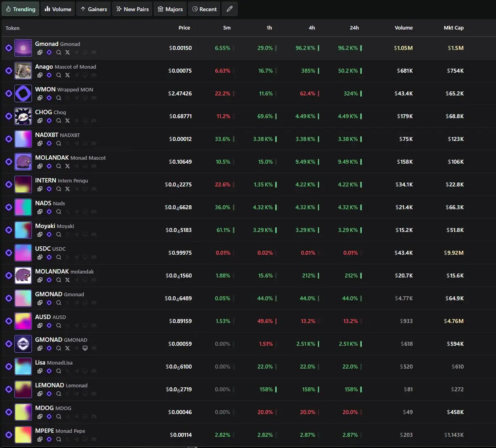Copy address icon for CHOG
The height and width of the screenshot is (448, 496).
pyautogui.click(x=40, y=121)
